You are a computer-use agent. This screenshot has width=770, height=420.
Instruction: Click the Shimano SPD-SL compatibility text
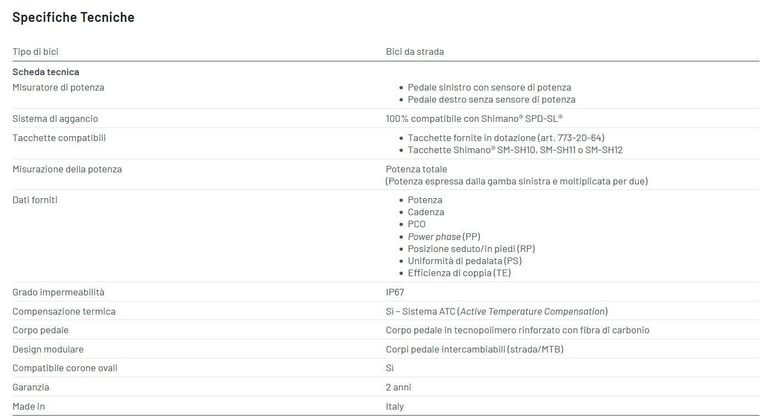coord(474,118)
